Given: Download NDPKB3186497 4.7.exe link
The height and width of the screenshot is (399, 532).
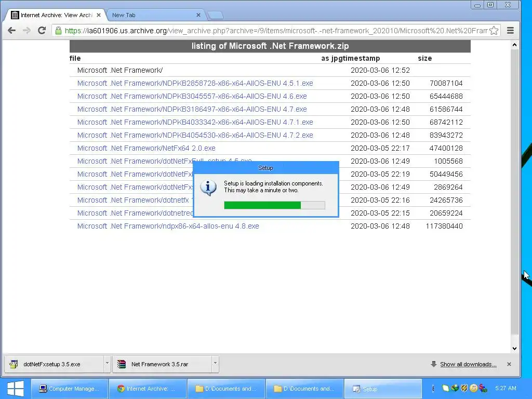Looking at the screenshot, I should (x=192, y=109).
